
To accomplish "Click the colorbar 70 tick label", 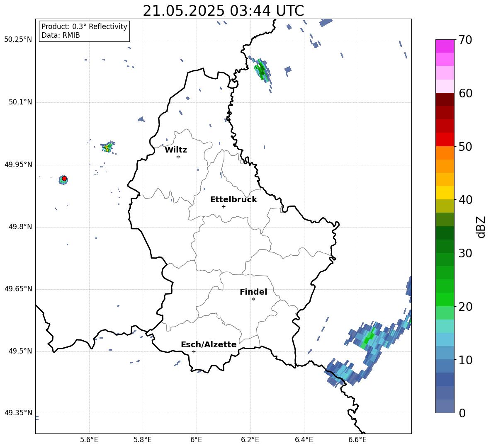I will coord(465,40).
